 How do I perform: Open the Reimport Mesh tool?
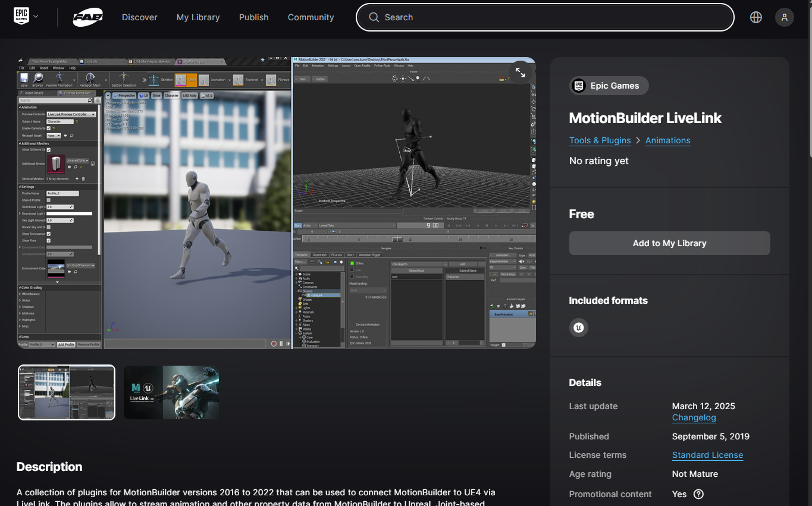[90, 78]
